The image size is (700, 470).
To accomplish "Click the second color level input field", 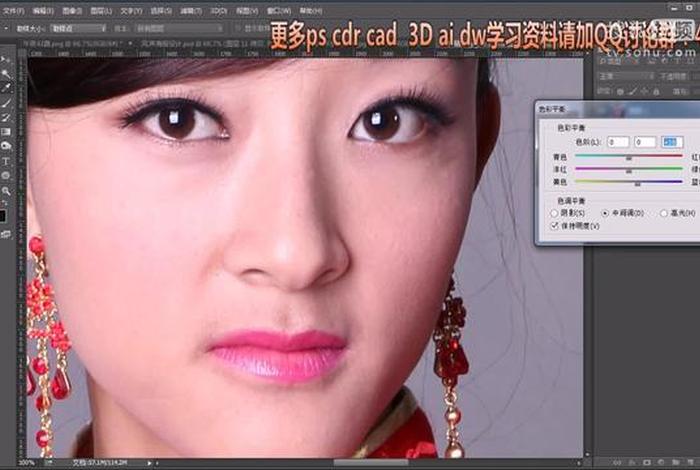I will [645, 142].
